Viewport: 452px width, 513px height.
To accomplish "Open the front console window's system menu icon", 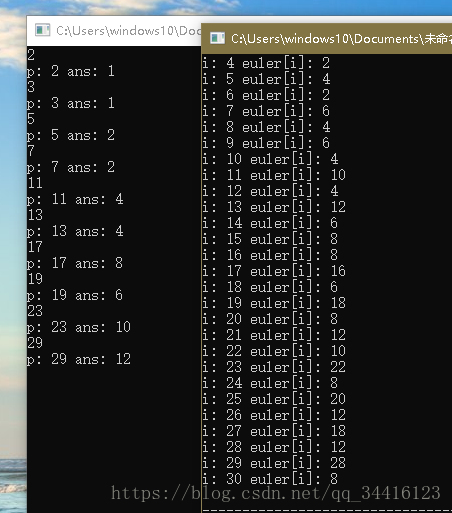I will point(217,38).
